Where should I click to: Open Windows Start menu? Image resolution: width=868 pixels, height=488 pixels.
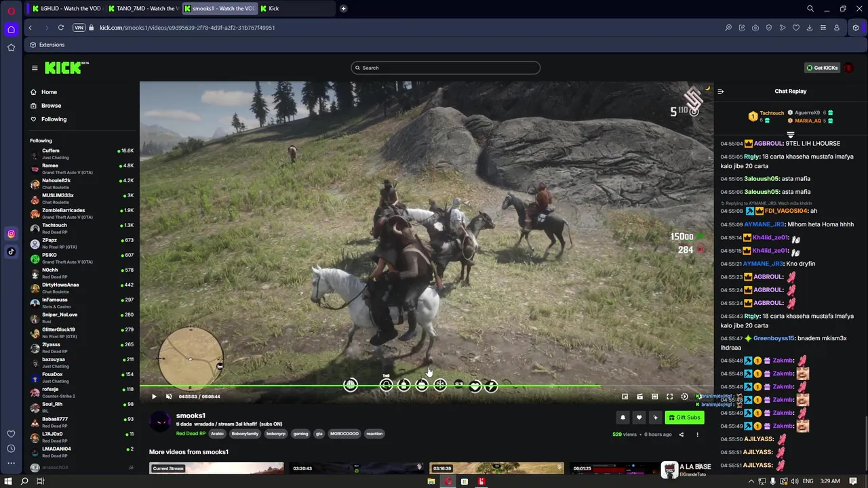pyautogui.click(x=8, y=481)
